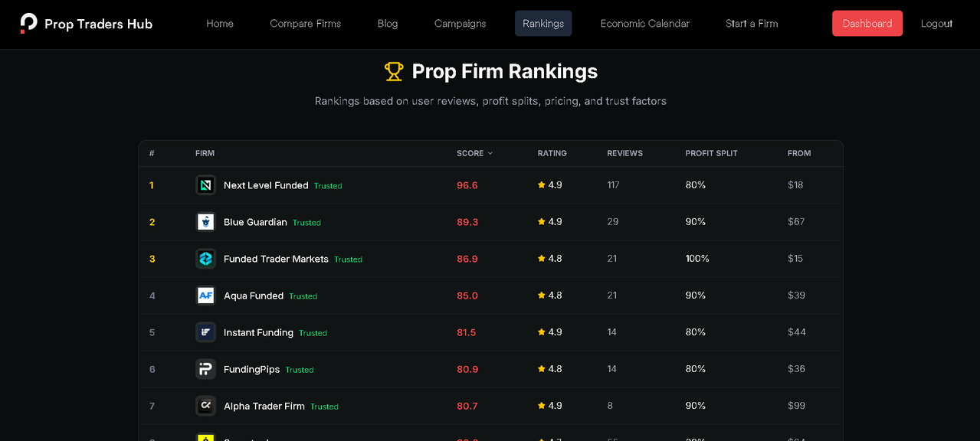Image resolution: width=980 pixels, height=441 pixels.
Task: Click the 117 reviews count
Action: point(613,185)
